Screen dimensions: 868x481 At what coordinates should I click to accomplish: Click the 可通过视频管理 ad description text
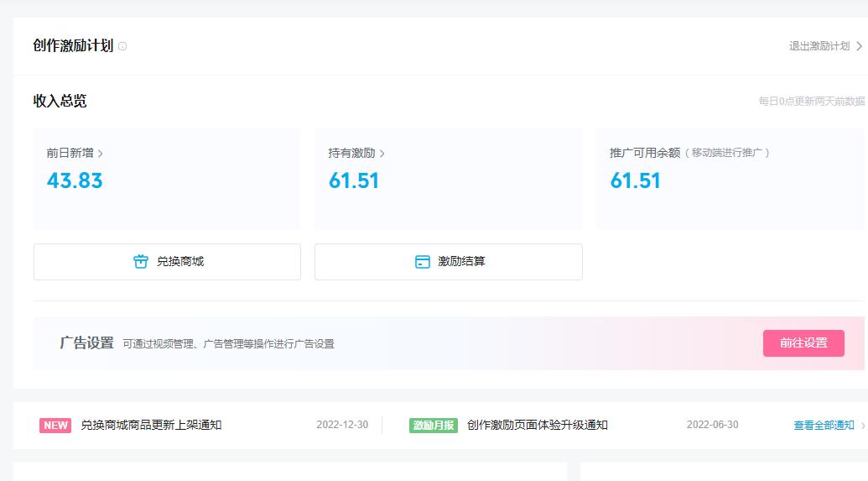[229, 344]
